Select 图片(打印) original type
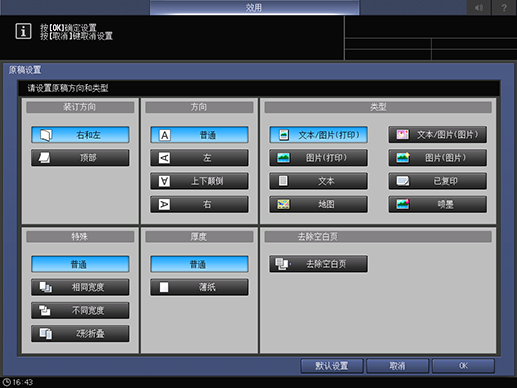 (318, 158)
